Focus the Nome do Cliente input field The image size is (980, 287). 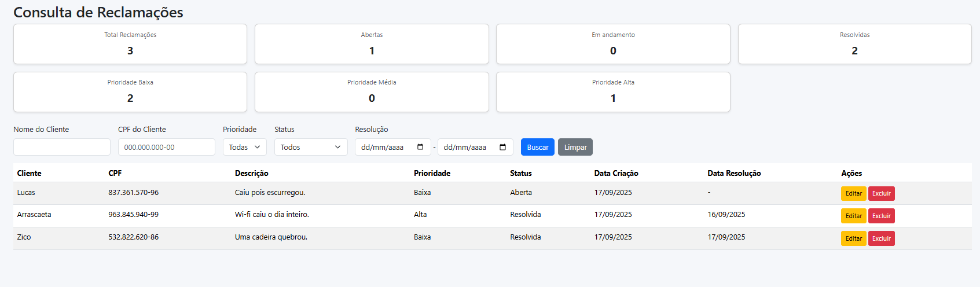pos(62,147)
